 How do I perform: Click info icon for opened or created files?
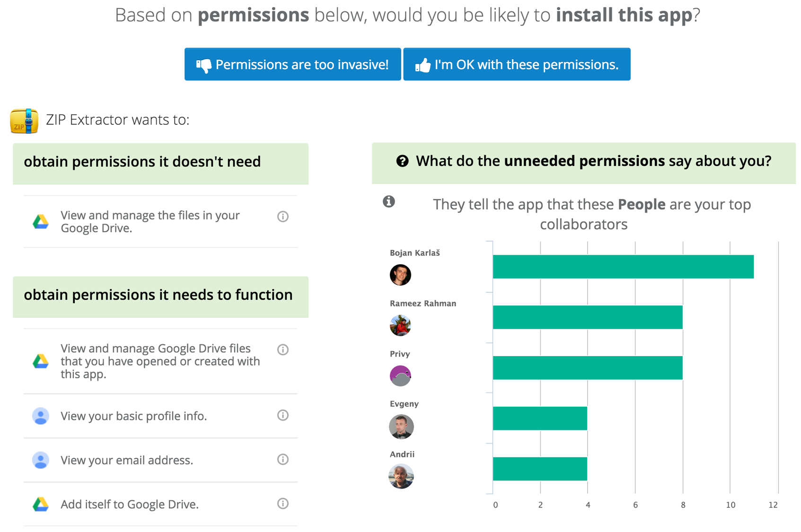pyautogui.click(x=283, y=349)
